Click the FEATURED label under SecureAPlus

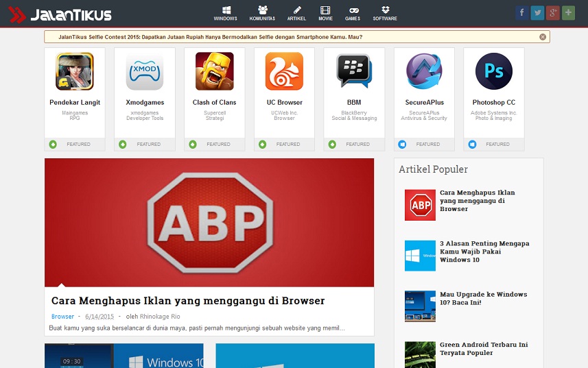point(428,144)
